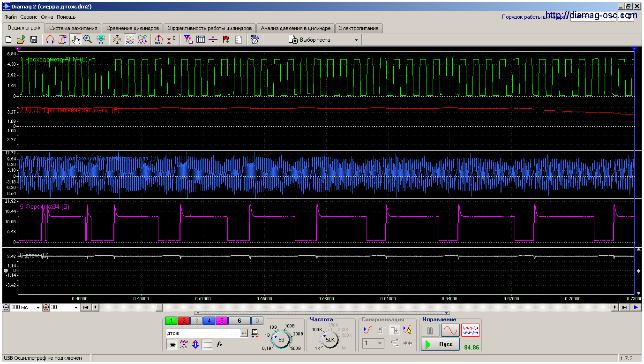Adjust the 5В voltage range knob
Screen dimensions: 644x364
[281, 339]
